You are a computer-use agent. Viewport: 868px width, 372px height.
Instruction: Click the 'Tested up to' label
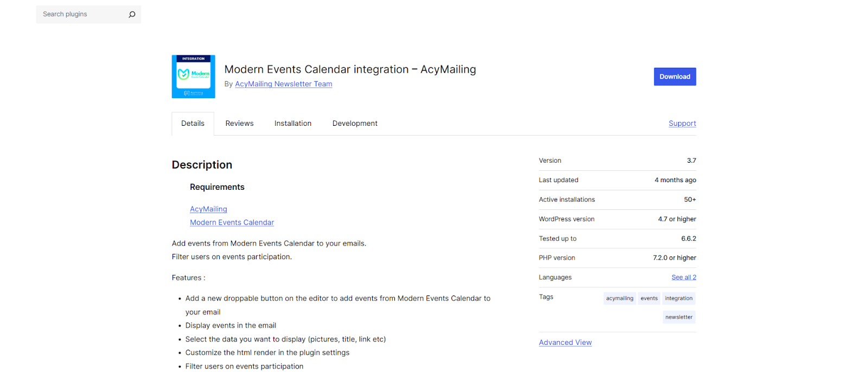click(557, 239)
